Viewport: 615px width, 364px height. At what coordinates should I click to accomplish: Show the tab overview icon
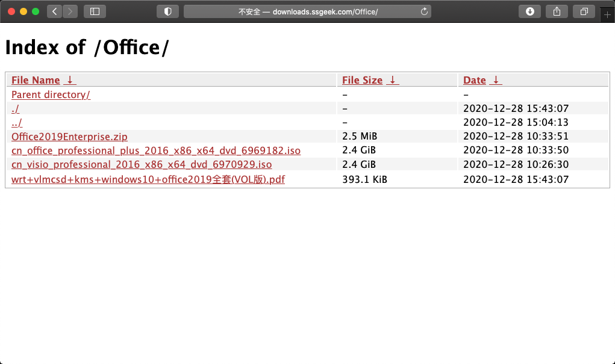584,11
